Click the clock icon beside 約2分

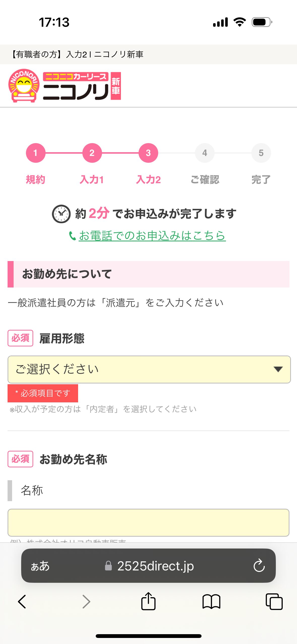[x=61, y=214]
